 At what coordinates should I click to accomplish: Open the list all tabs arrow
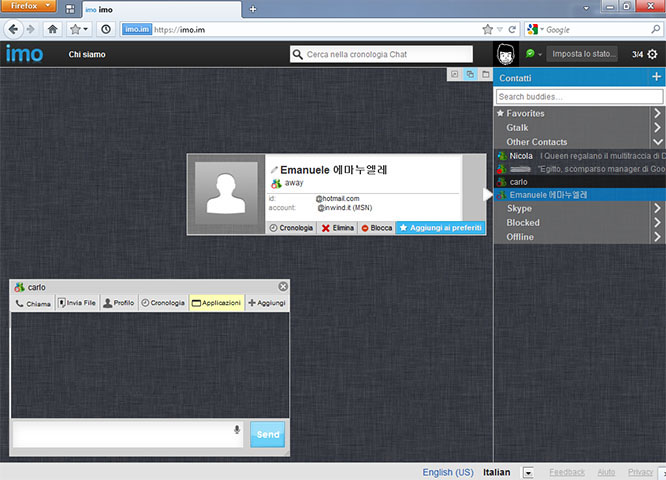point(587,8)
